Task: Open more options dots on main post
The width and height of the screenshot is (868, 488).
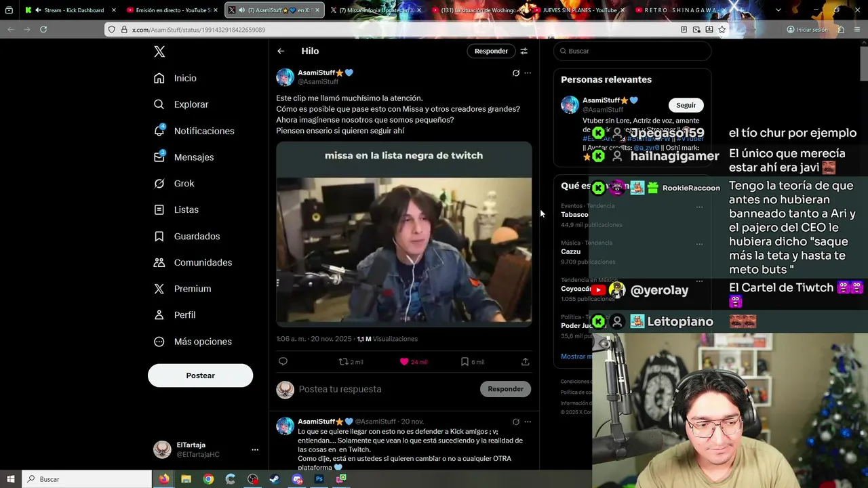Action: pos(528,73)
